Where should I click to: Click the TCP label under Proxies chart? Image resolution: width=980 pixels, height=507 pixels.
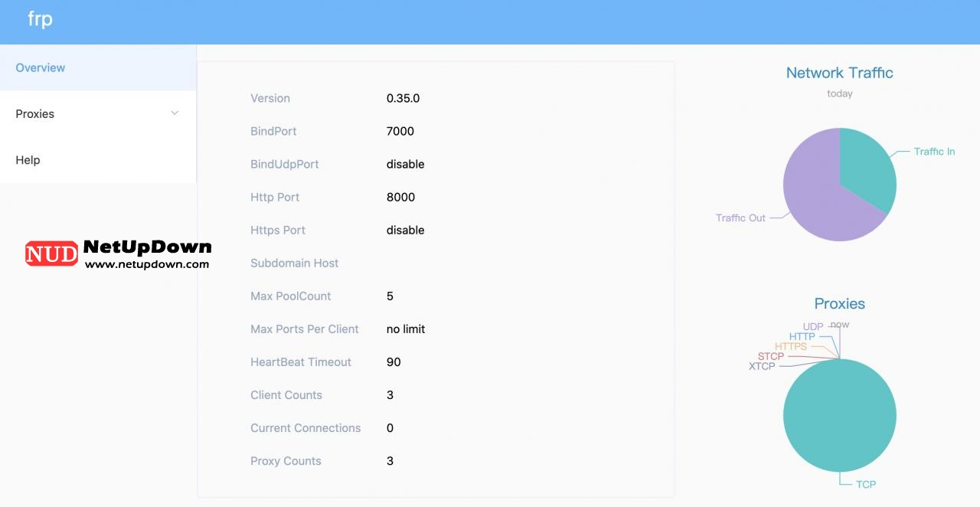866,484
